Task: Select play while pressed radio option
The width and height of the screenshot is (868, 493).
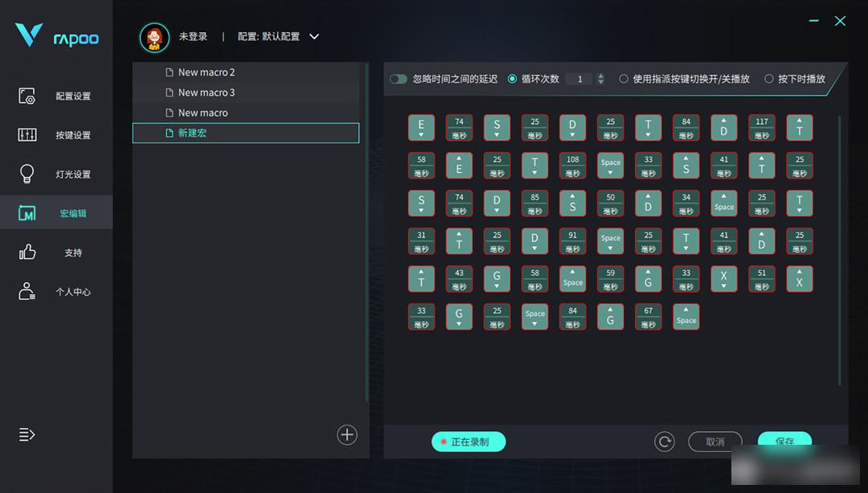Action: (769, 79)
